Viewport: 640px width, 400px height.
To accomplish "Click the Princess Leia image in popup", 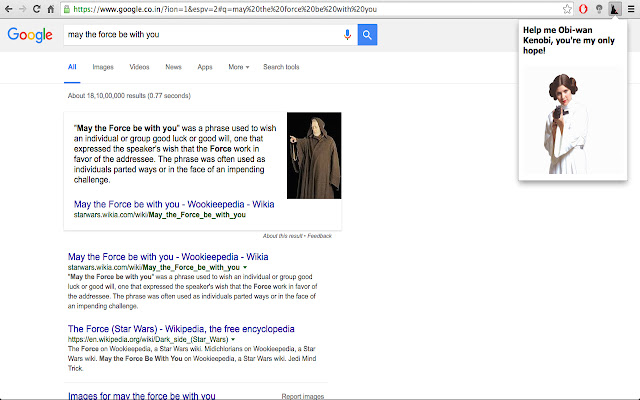I will (x=565, y=124).
